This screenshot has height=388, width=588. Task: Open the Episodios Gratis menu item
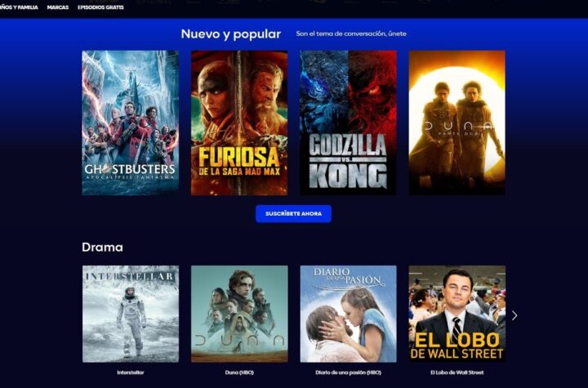(100, 7)
